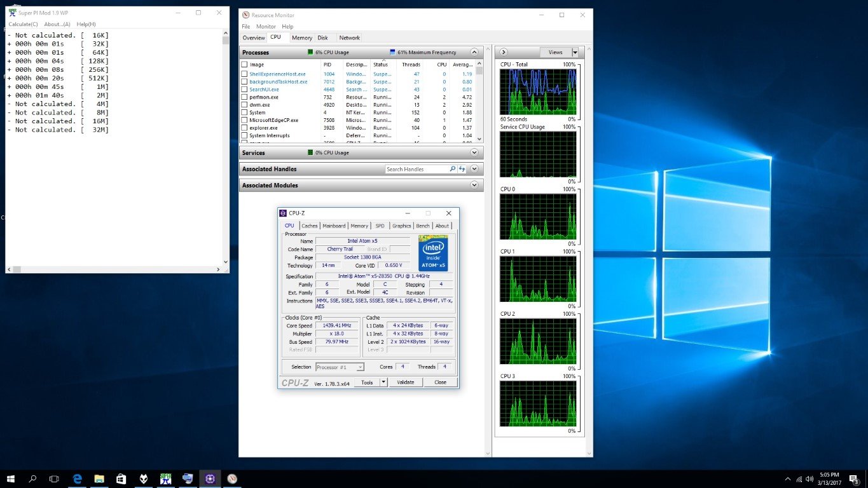The width and height of the screenshot is (868, 488).
Task: Check the SearchUI.exe process box
Action: pyautogui.click(x=244, y=89)
